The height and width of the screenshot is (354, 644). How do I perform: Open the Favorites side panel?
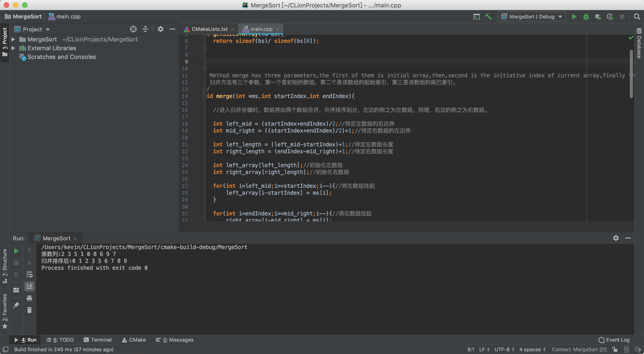coord(5,311)
